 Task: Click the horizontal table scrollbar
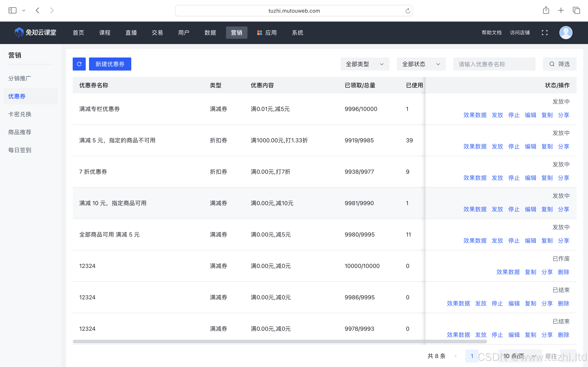(x=280, y=342)
